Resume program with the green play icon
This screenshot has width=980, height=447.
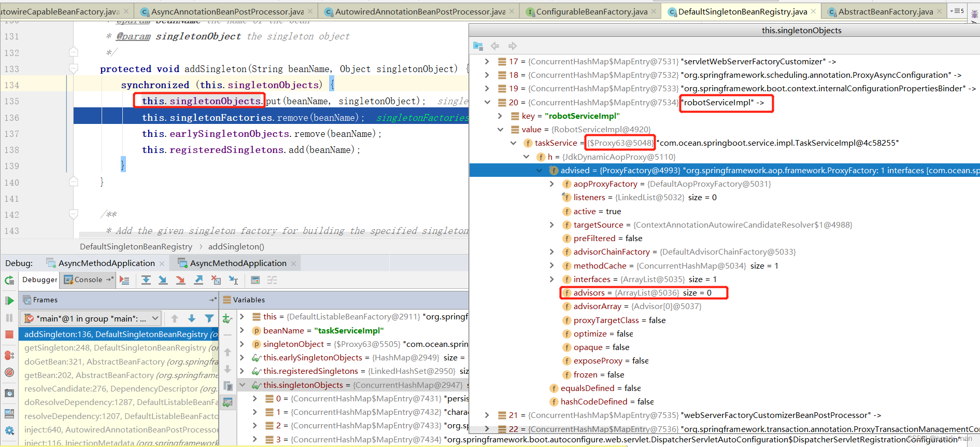pos(9,301)
